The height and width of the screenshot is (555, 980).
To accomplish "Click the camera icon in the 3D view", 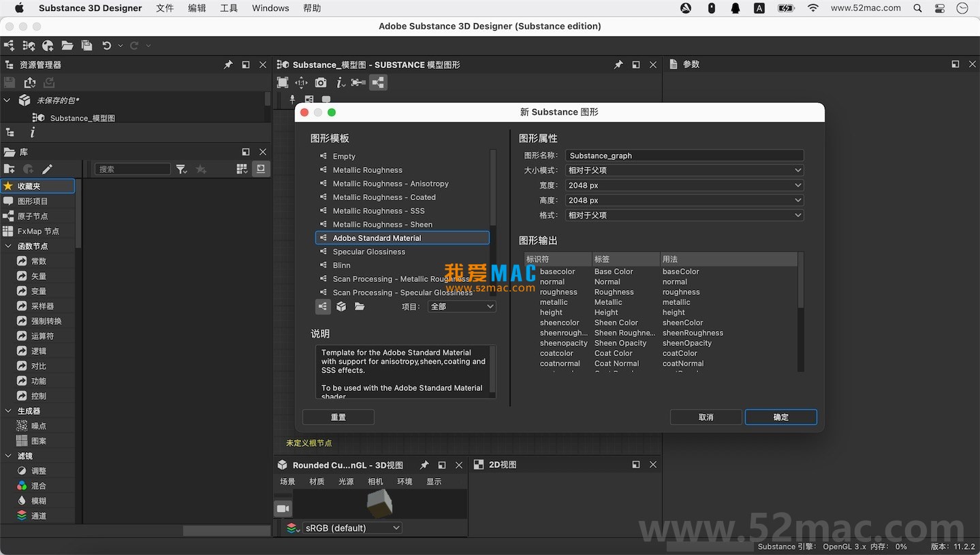I will (283, 509).
